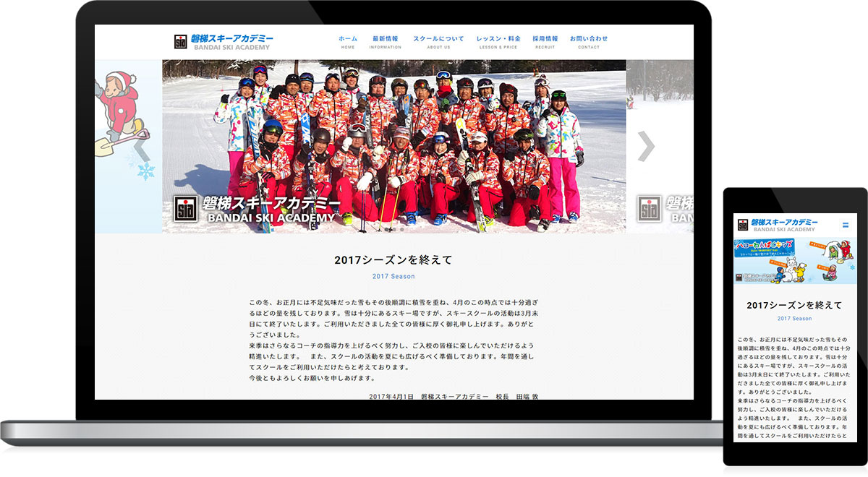Show previous slide with left chevron arrow

click(x=142, y=147)
